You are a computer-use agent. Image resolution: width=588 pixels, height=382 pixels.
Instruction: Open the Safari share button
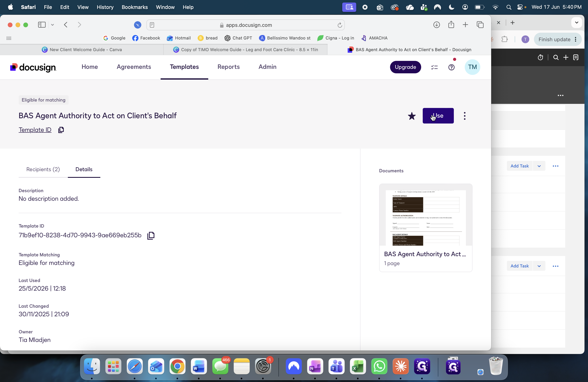point(451,25)
